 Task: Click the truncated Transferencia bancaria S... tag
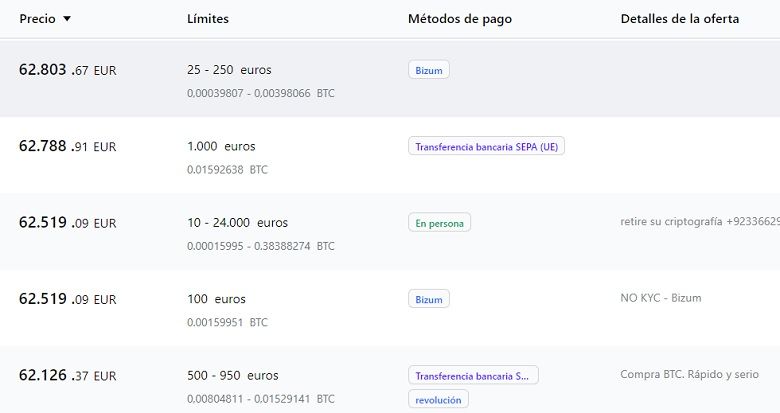473,376
